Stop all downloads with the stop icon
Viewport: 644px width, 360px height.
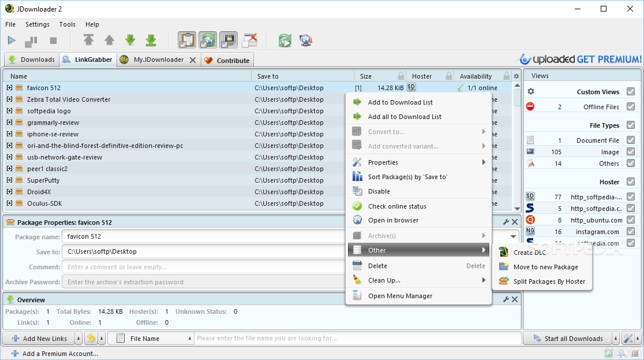click(x=53, y=40)
